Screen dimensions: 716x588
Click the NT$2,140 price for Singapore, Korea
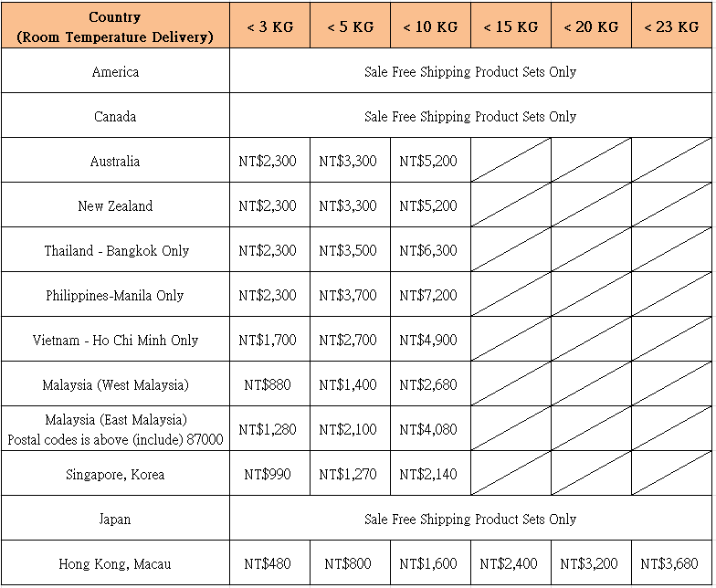click(428, 474)
